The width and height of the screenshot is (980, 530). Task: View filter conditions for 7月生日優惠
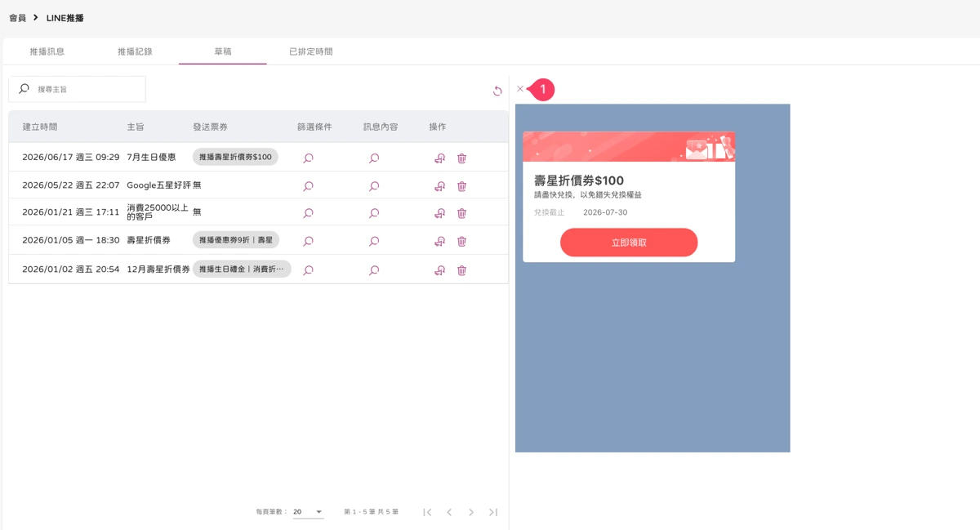308,158
